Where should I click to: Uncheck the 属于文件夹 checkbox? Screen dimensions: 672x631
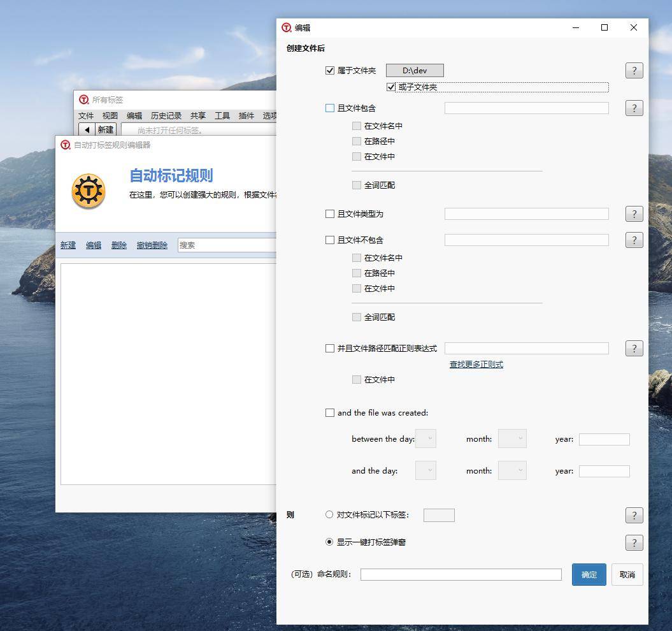(x=330, y=71)
